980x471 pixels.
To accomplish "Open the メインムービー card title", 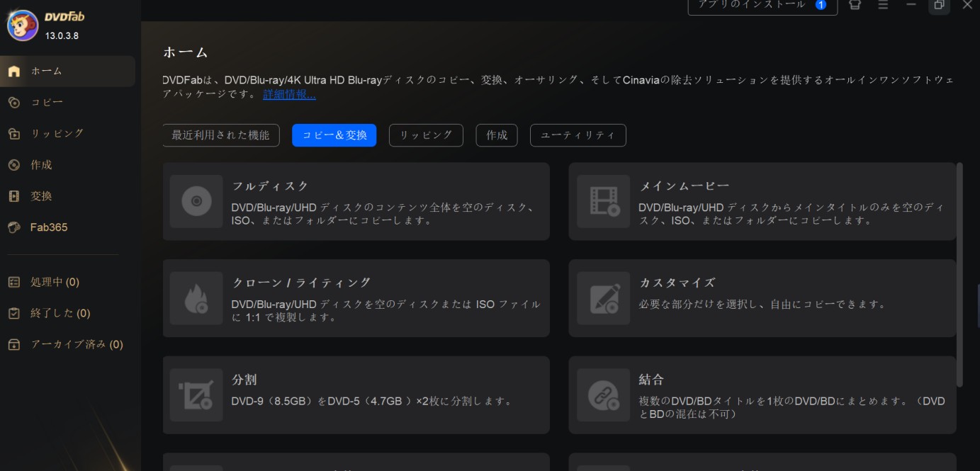I will coord(684,186).
